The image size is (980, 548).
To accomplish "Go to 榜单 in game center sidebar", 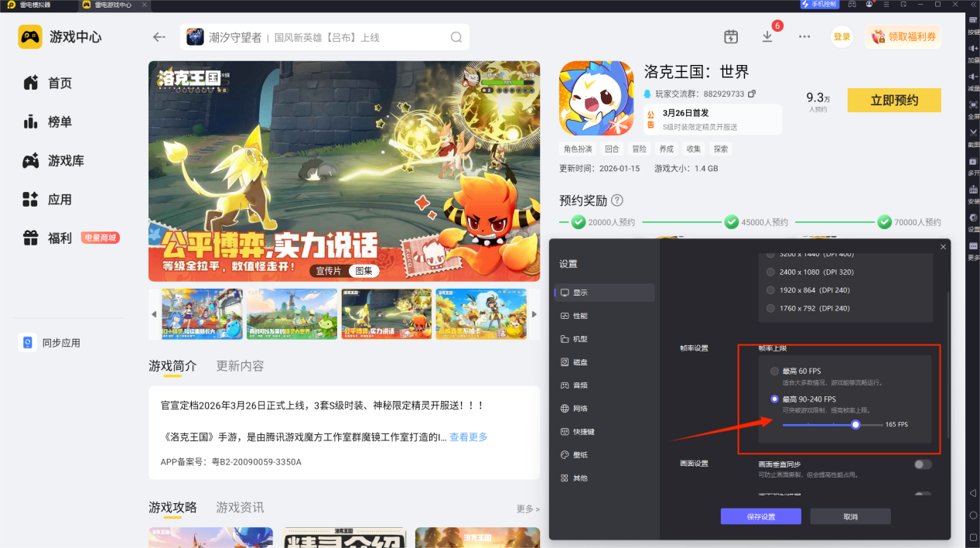I will click(60, 122).
